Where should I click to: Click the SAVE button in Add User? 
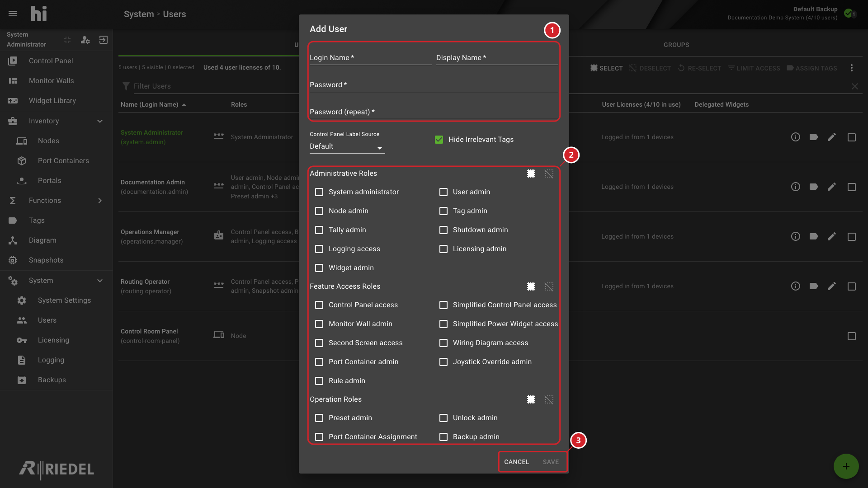pos(551,462)
